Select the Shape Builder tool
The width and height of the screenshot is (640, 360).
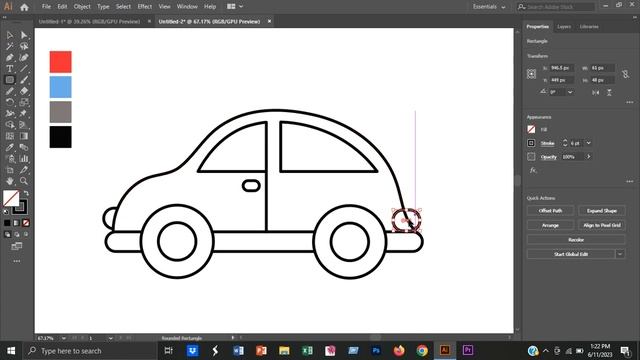[9, 125]
